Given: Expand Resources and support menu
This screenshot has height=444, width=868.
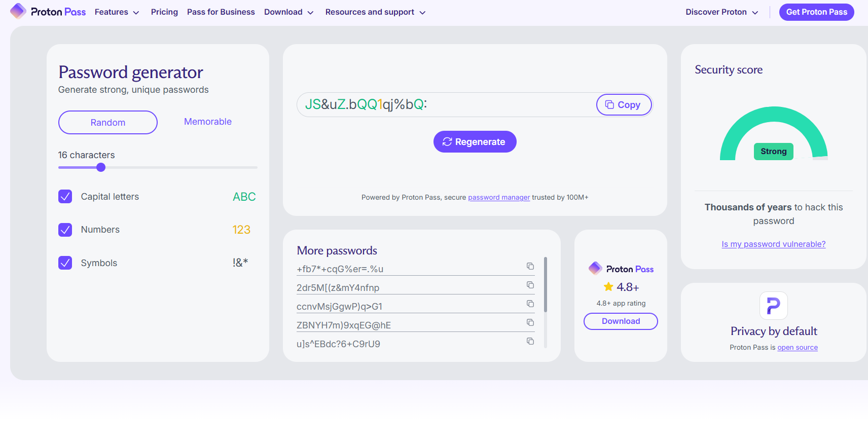Looking at the screenshot, I should pos(375,12).
